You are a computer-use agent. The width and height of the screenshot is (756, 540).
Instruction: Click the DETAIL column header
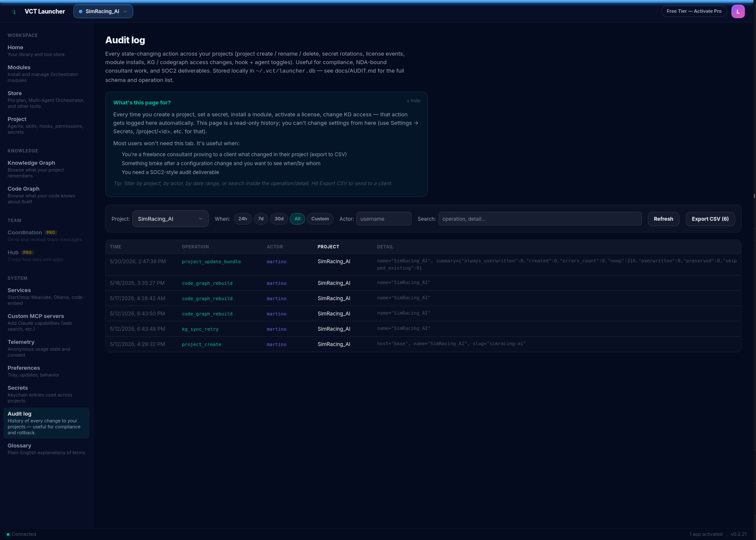point(385,247)
